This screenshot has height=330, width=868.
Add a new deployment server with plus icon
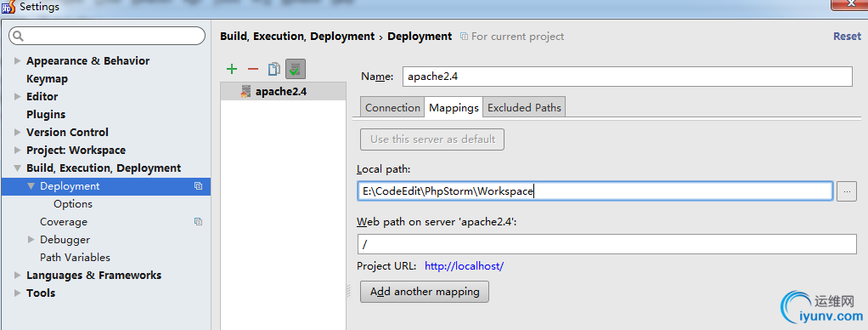click(232, 69)
